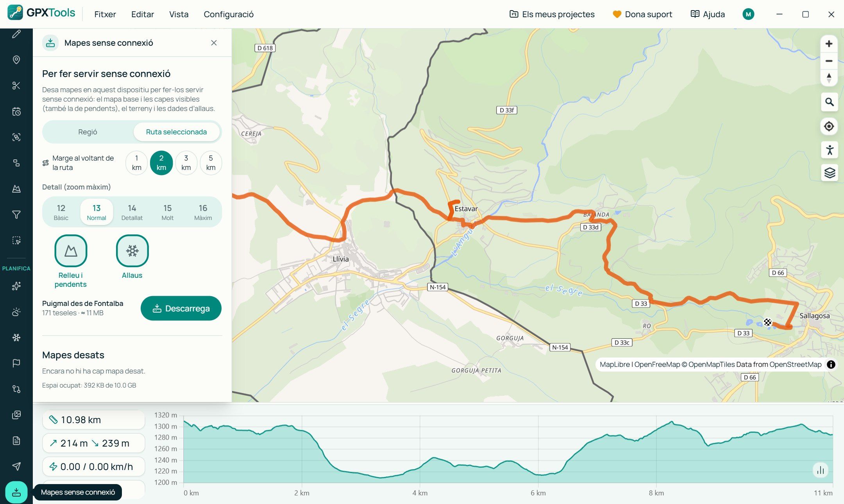Viewport: 844px width, 504px height.
Task: Open street view pedestrian figure control
Action: pyautogui.click(x=829, y=150)
